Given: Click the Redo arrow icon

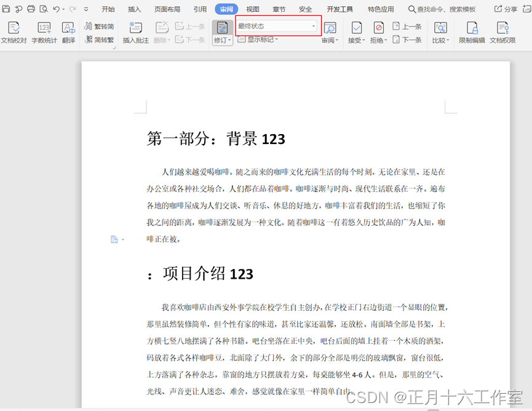Looking at the screenshot, I should tap(73, 9).
